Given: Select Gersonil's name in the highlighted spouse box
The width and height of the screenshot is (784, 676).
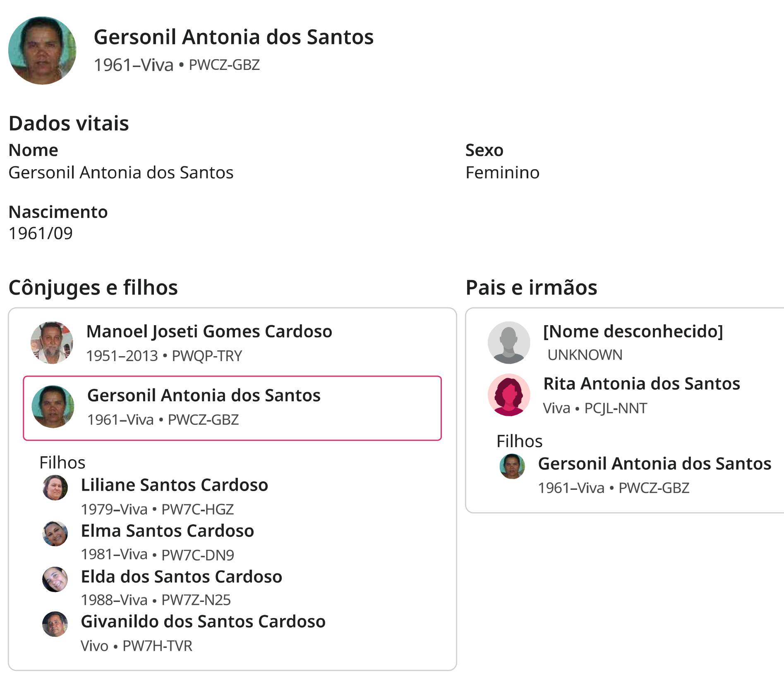Looking at the screenshot, I should [204, 396].
